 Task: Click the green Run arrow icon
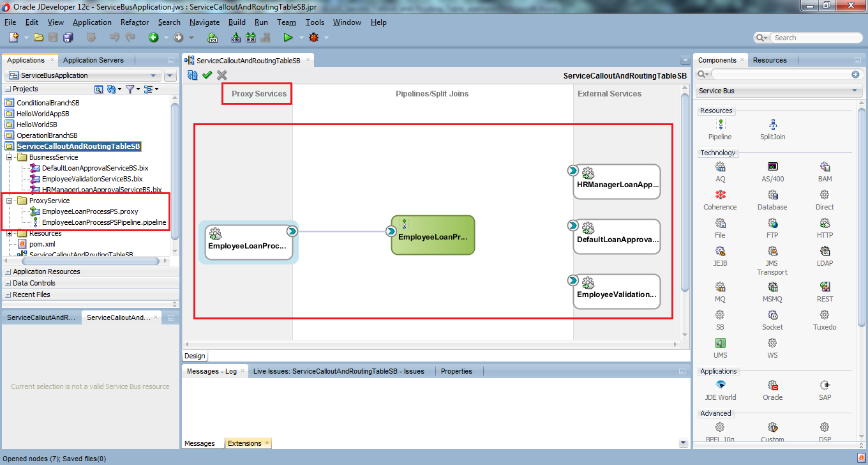(288, 38)
